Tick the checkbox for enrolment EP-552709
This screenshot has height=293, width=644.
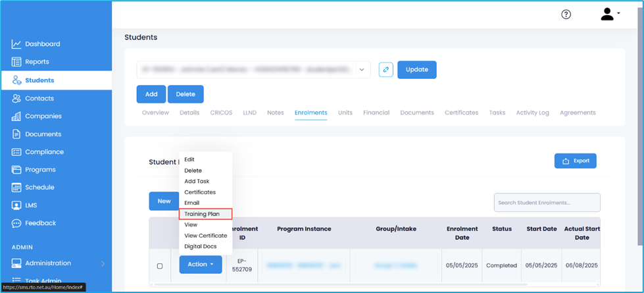point(159,266)
